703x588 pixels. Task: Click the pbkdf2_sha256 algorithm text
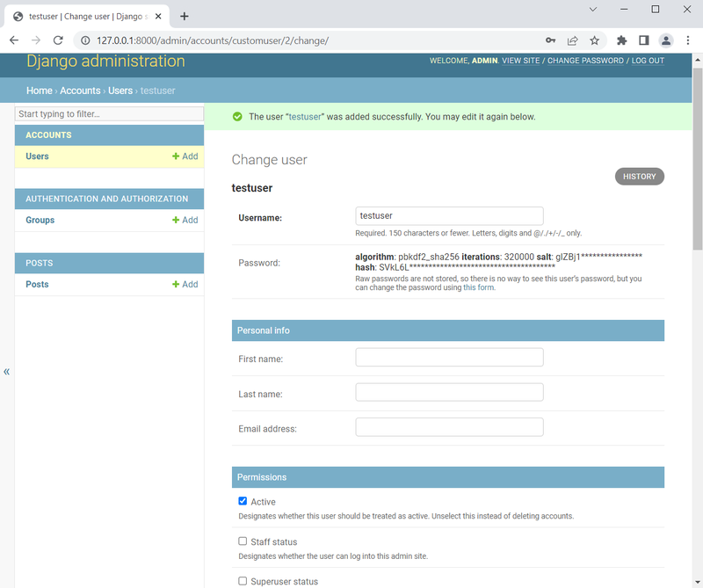click(429, 257)
